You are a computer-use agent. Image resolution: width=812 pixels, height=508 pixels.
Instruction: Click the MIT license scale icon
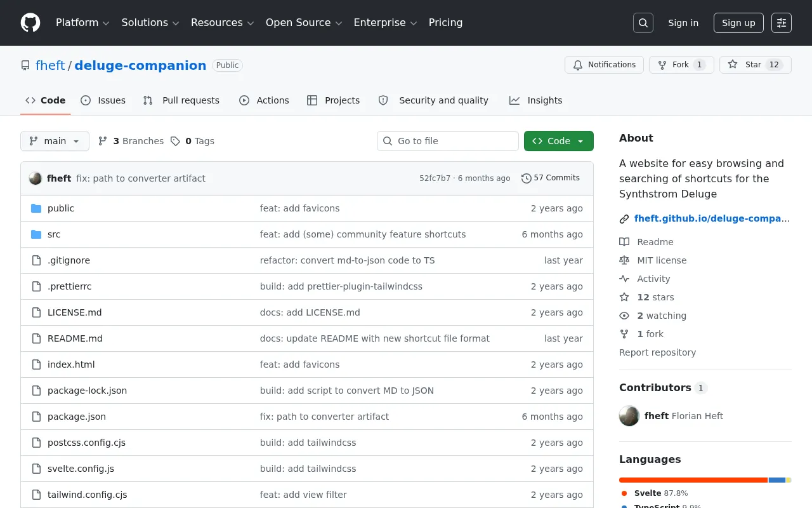pos(624,260)
